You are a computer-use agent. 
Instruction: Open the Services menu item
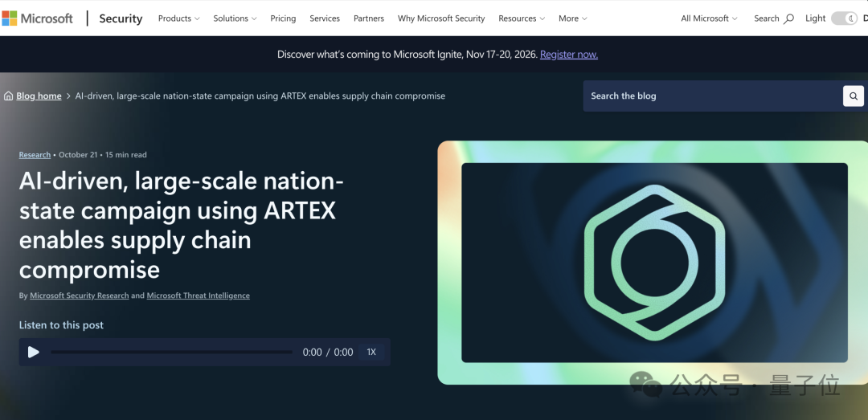coord(325,18)
